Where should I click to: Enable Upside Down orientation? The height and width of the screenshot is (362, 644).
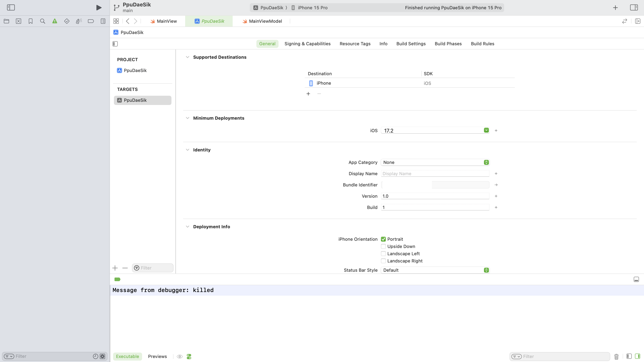[383, 247]
